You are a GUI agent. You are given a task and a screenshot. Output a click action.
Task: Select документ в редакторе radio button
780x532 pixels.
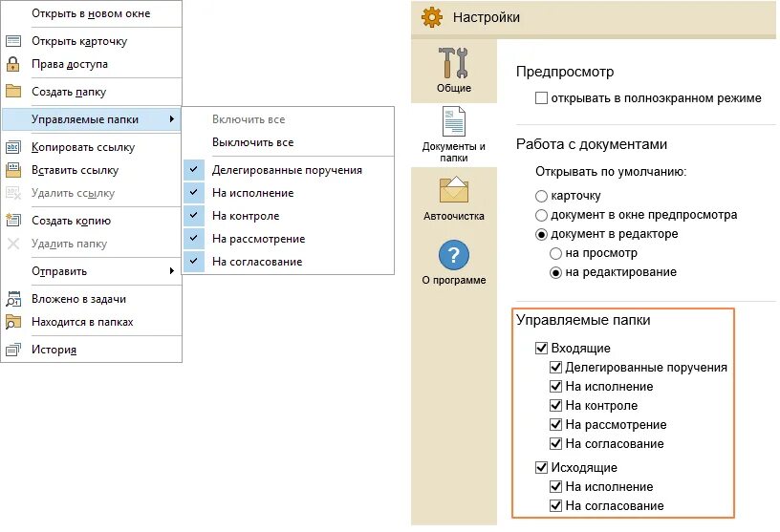(541, 234)
